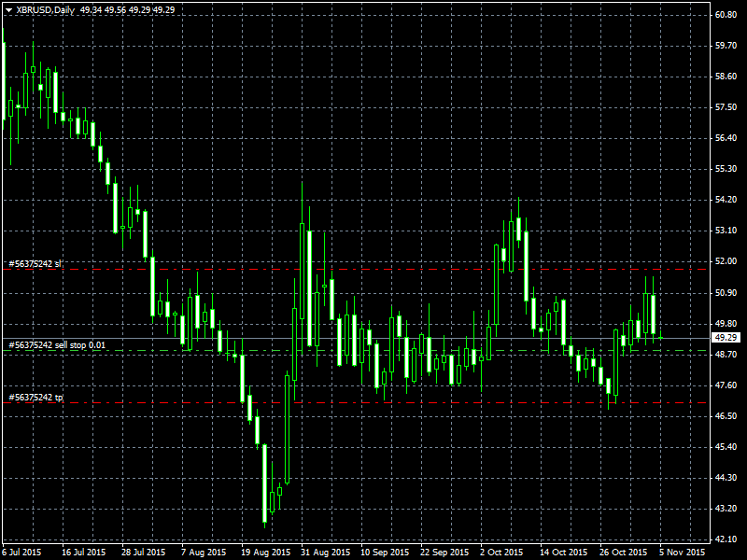Click the 56.40 price axis label

click(x=726, y=138)
